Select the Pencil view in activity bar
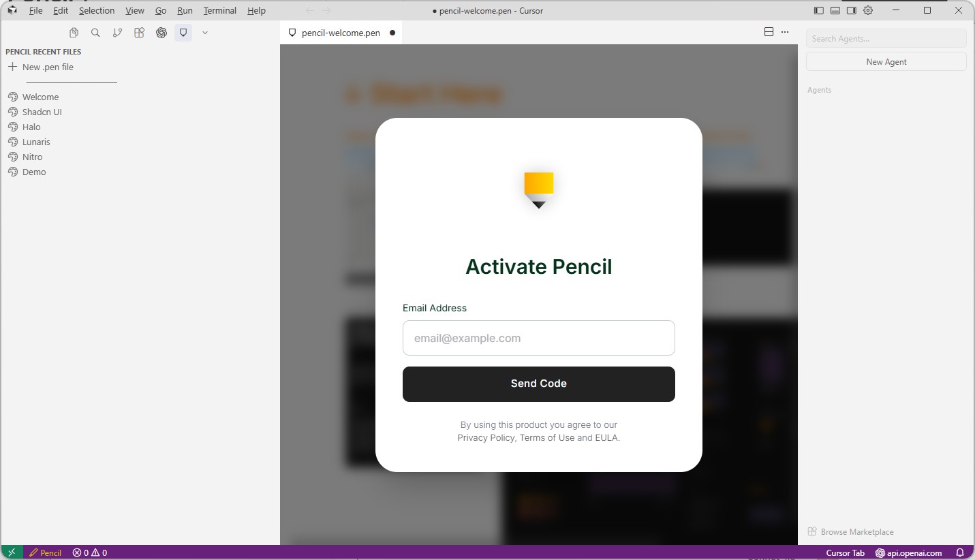 183,33
